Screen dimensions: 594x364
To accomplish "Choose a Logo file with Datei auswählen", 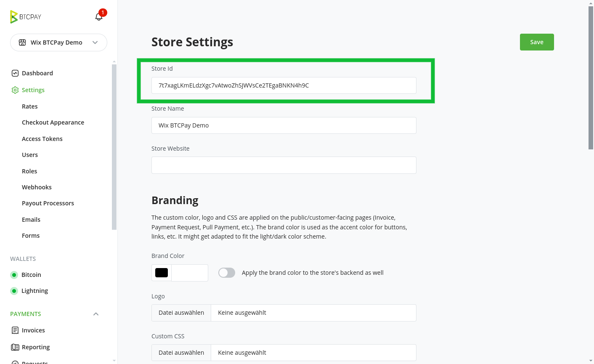I will [x=181, y=313].
